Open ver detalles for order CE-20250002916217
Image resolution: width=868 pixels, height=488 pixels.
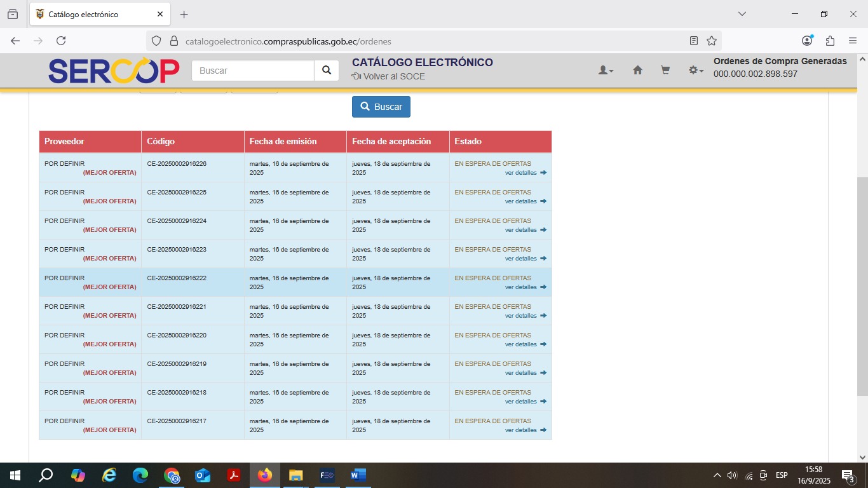525,430
